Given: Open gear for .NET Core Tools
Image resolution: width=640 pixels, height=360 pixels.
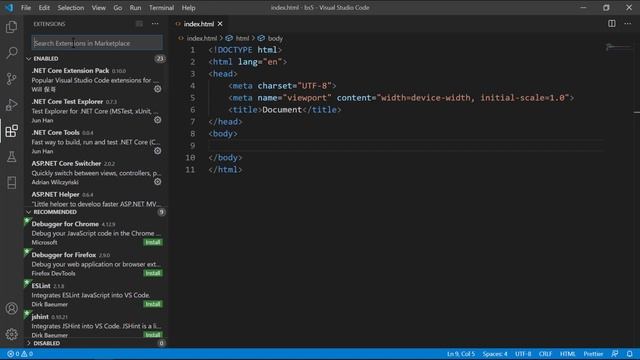Looking at the screenshot, I should tap(158, 151).
